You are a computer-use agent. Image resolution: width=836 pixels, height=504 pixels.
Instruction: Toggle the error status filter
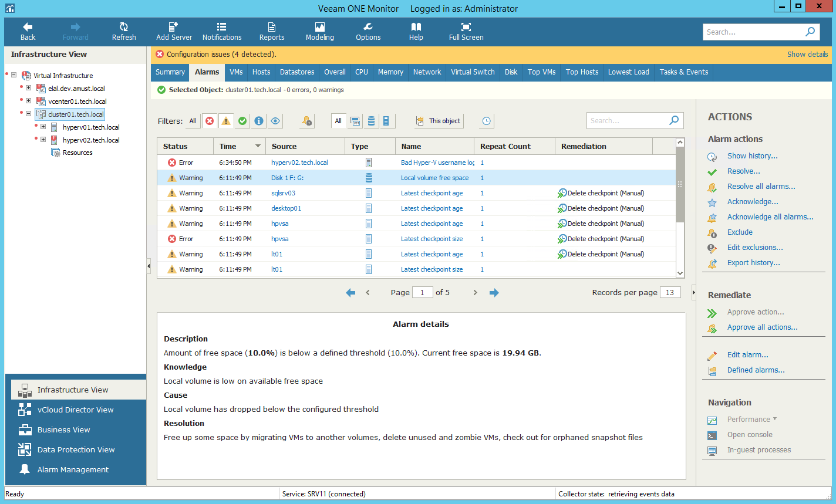click(210, 121)
